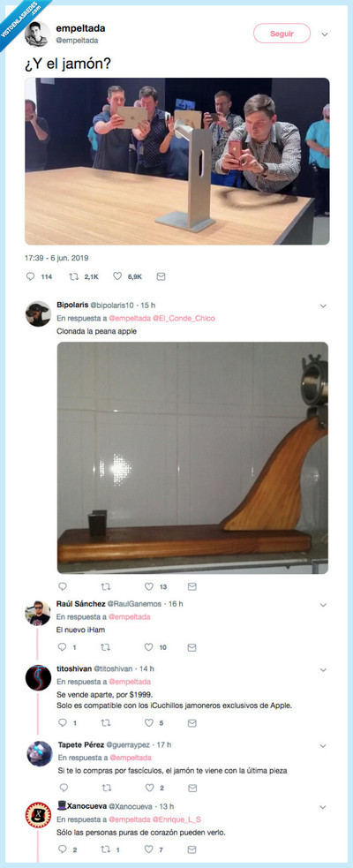Viewport: 353px width, 868px height.
Task: Like the Bipolaris reply with 13 likes
Action: pyautogui.click(x=149, y=586)
